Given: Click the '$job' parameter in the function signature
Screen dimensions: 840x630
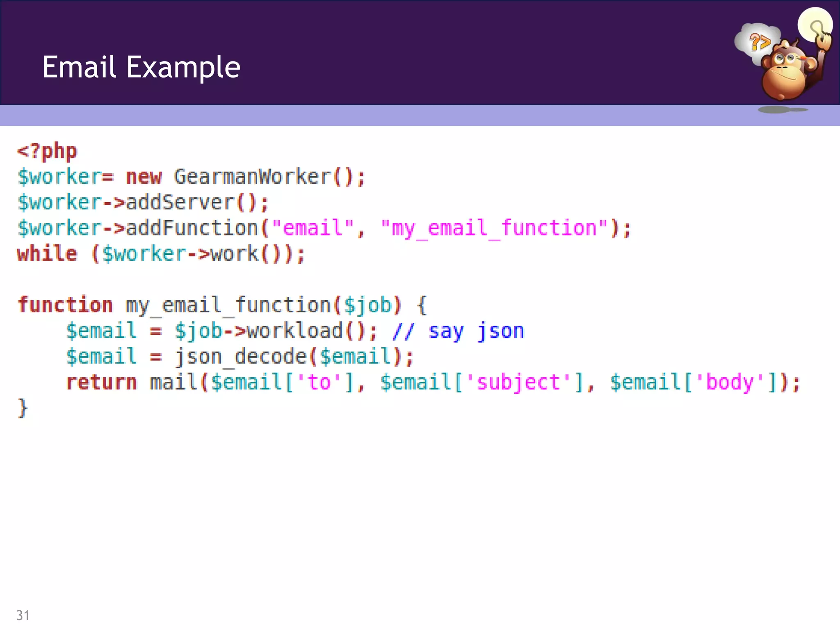Looking at the screenshot, I should [x=367, y=306].
